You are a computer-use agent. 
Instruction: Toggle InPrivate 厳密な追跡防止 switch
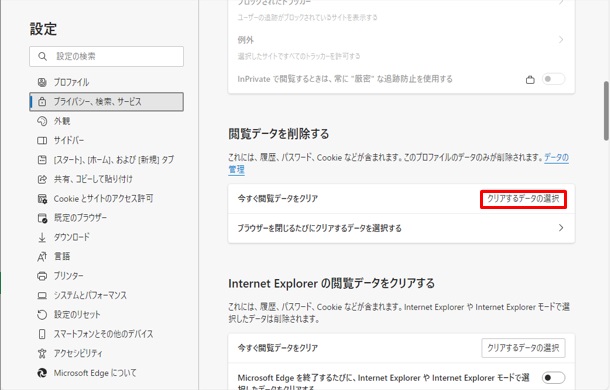point(553,79)
